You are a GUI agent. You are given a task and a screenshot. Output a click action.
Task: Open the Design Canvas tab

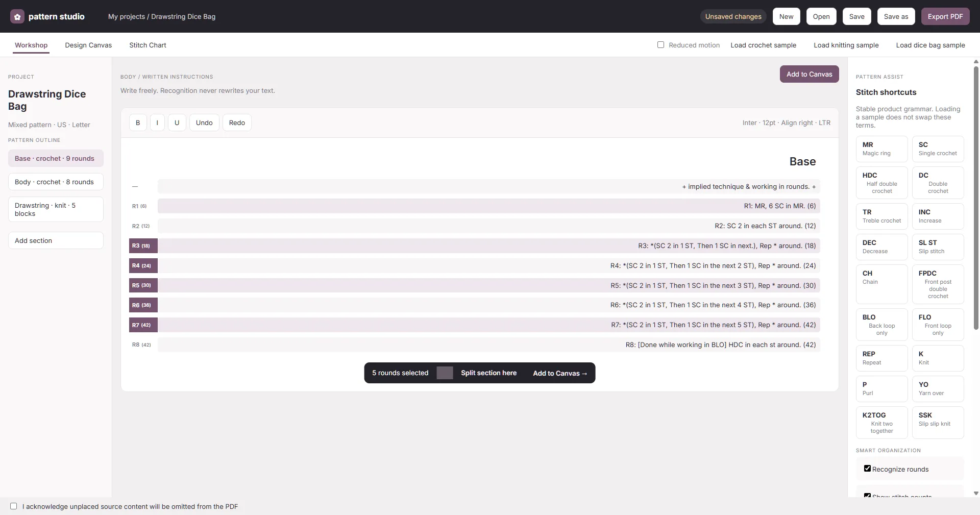click(88, 45)
